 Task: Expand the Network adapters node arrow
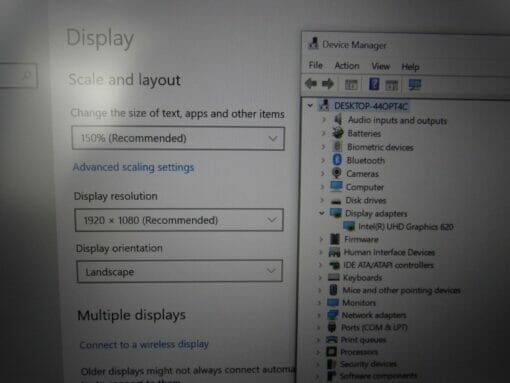(319, 315)
